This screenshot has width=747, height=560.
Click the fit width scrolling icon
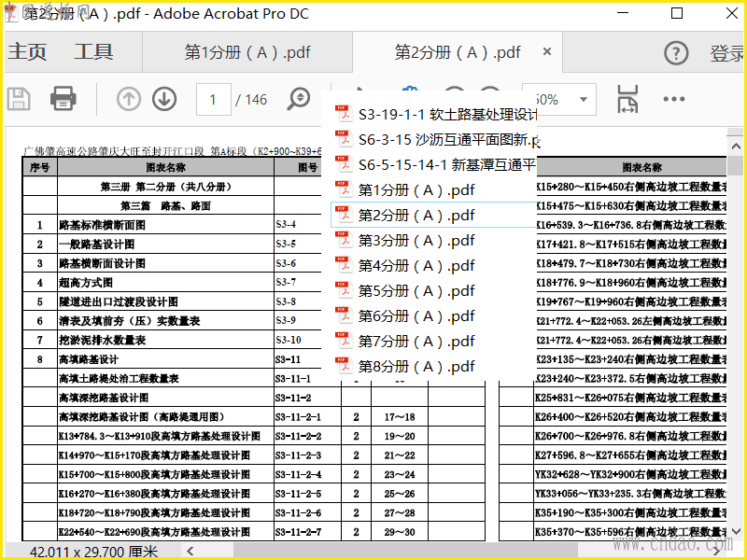[627, 99]
